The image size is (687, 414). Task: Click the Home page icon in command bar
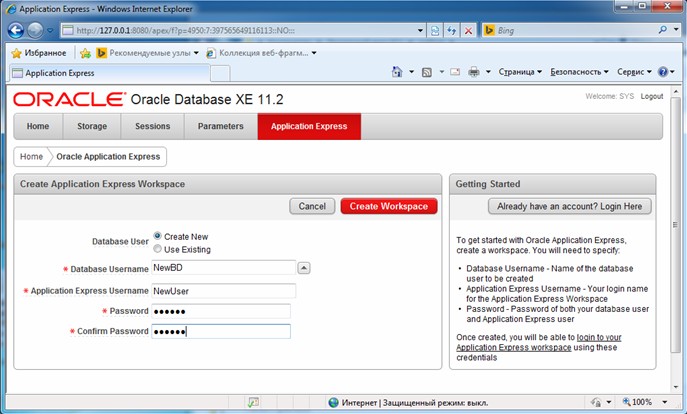(397, 73)
